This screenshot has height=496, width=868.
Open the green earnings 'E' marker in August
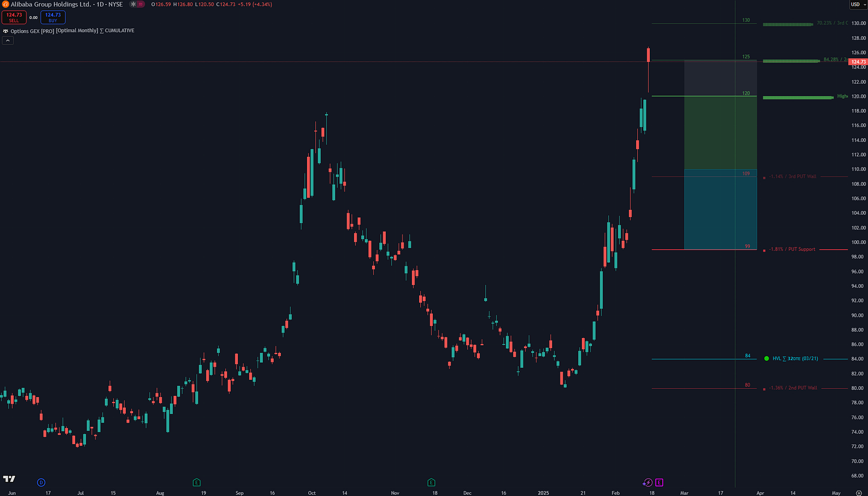pos(197,482)
